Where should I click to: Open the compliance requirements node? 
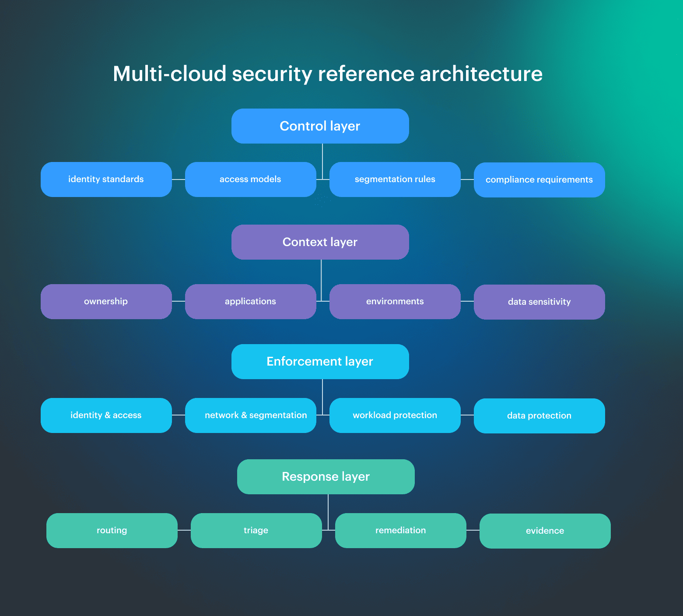pos(539,180)
